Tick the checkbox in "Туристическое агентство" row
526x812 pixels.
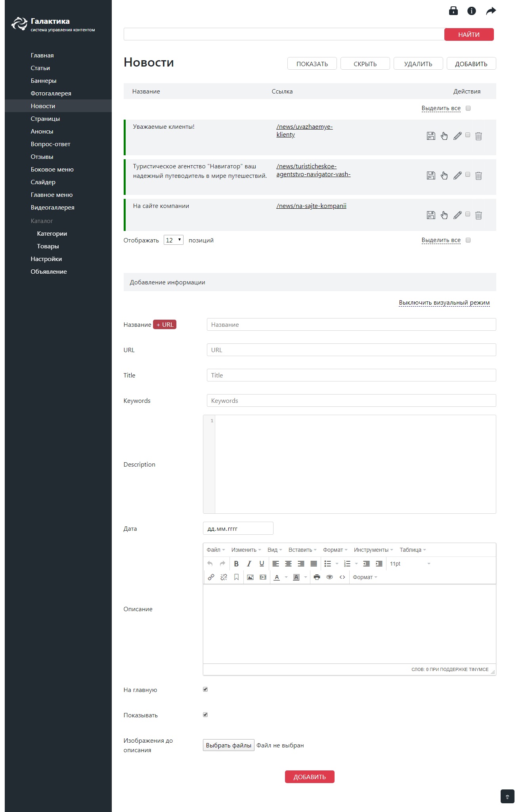point(468,174)
